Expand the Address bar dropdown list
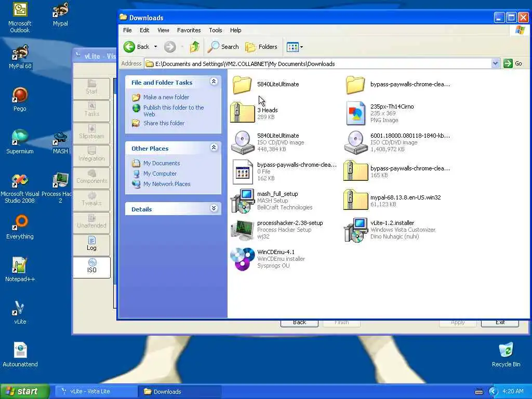The width and height of the screenshot is (532, 399). tap(495, 63)
